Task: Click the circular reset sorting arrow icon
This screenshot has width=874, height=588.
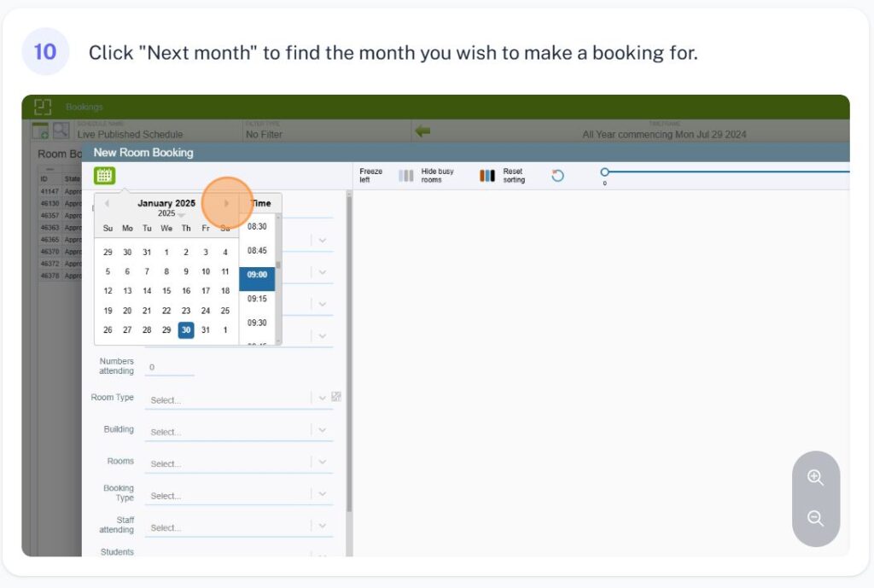Action: click(557, 176)
